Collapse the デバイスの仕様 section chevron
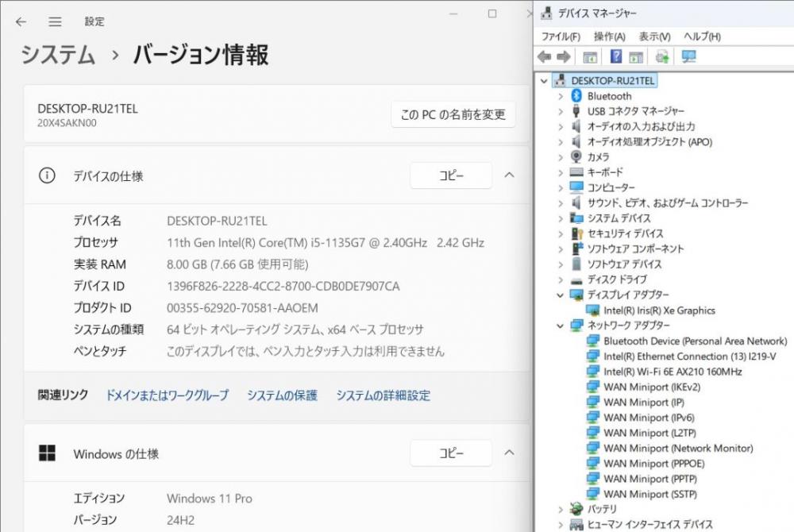Screen dimensions: 794x532 (x=510, y=175)
